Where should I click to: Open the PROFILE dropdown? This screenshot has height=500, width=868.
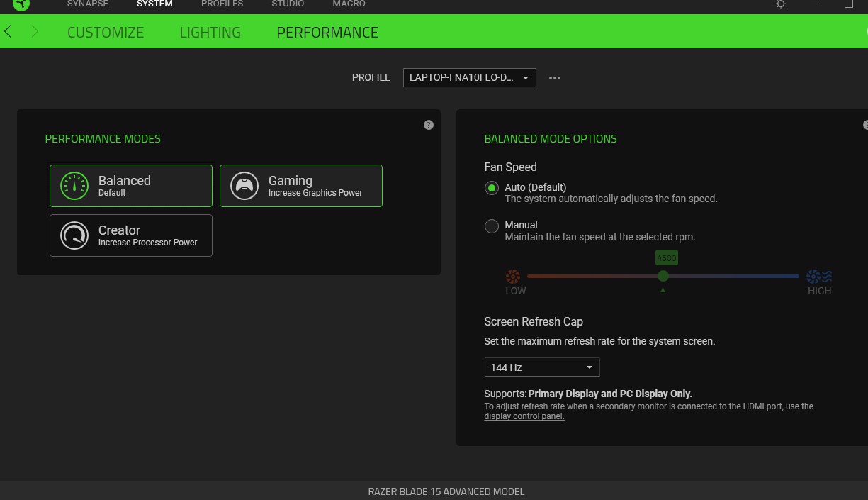(x=470, y=78)
